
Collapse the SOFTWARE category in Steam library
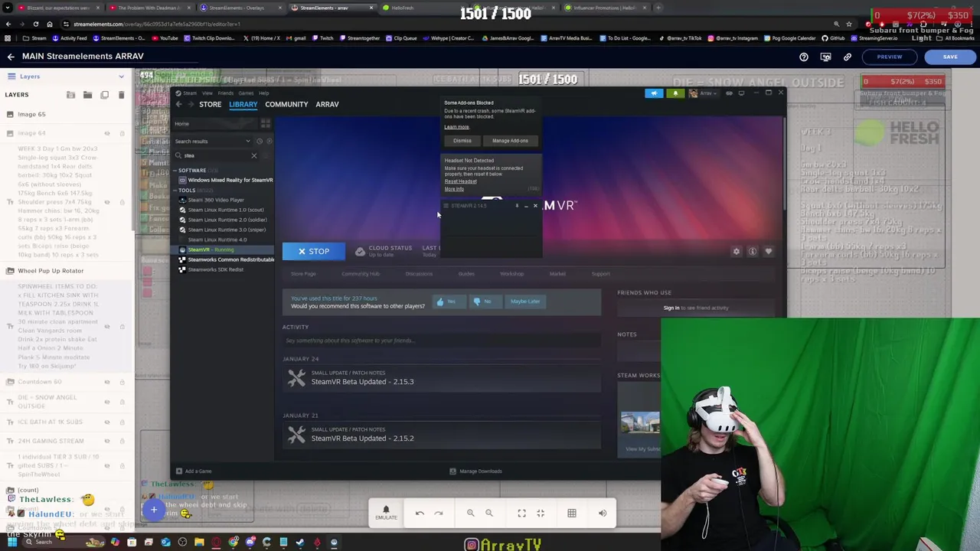pos(174,171)
